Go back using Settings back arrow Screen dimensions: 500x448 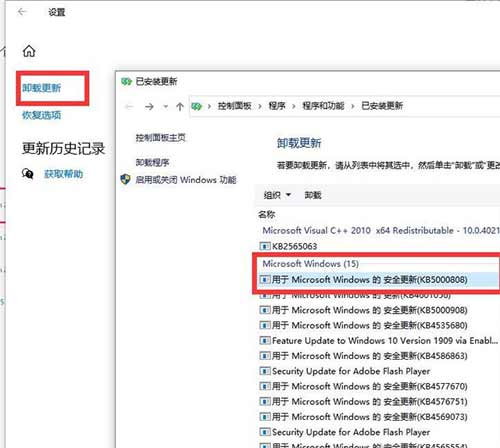tap(22, 12)
